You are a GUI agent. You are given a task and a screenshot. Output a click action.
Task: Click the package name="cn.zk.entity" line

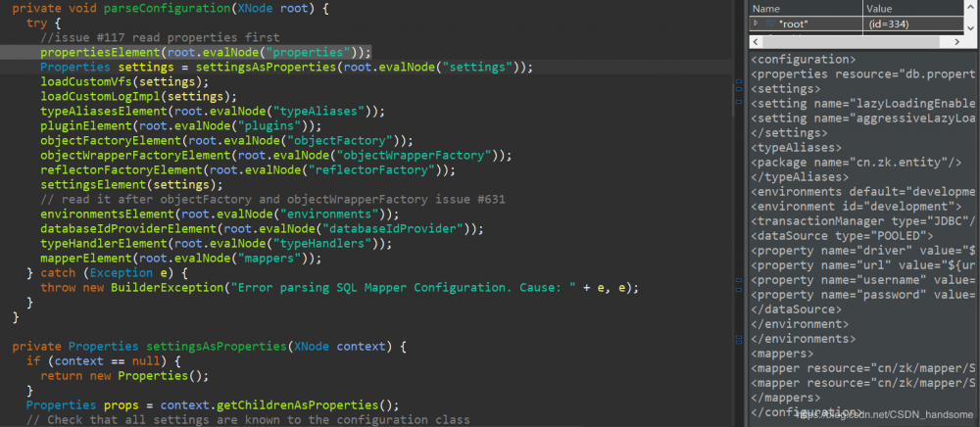pos(856,163)
